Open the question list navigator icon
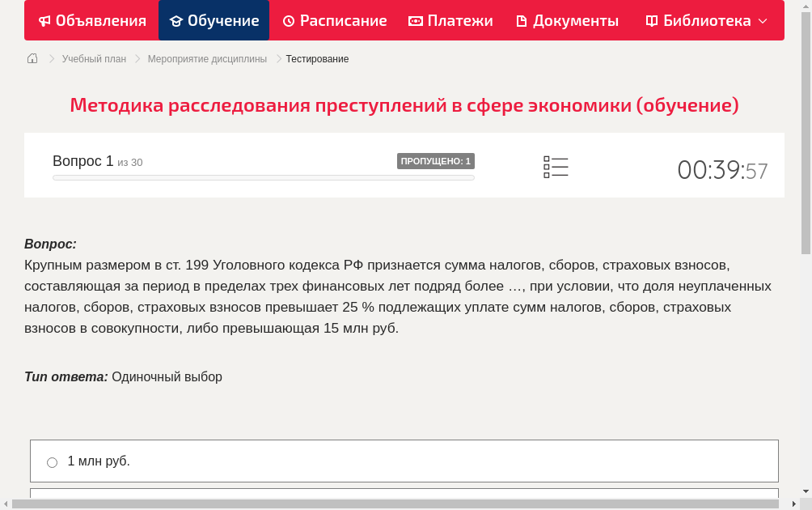 point(556,167)
